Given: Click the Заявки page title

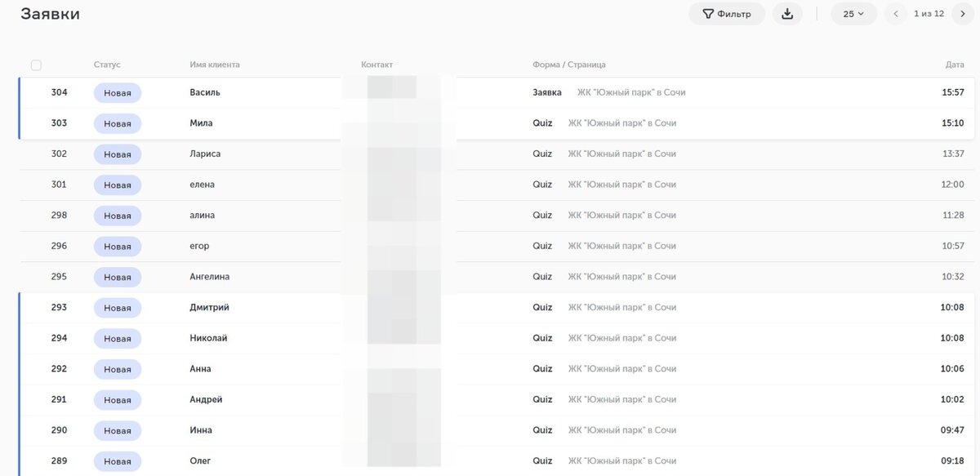Looking at the screenshot, I should [51, 14].
